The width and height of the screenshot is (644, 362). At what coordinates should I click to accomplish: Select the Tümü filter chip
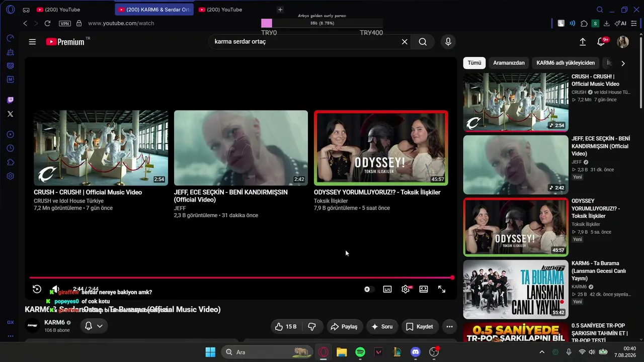[474, 63]
